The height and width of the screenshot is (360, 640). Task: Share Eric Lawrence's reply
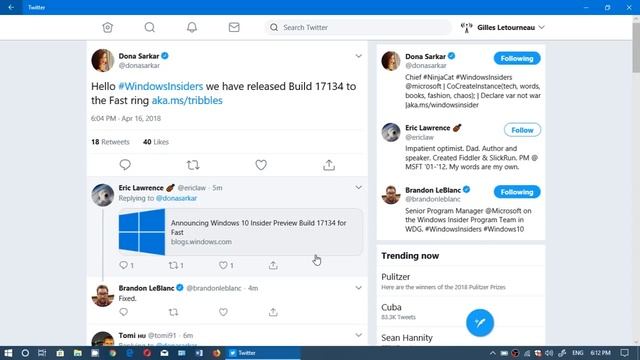tap(273, 265)
